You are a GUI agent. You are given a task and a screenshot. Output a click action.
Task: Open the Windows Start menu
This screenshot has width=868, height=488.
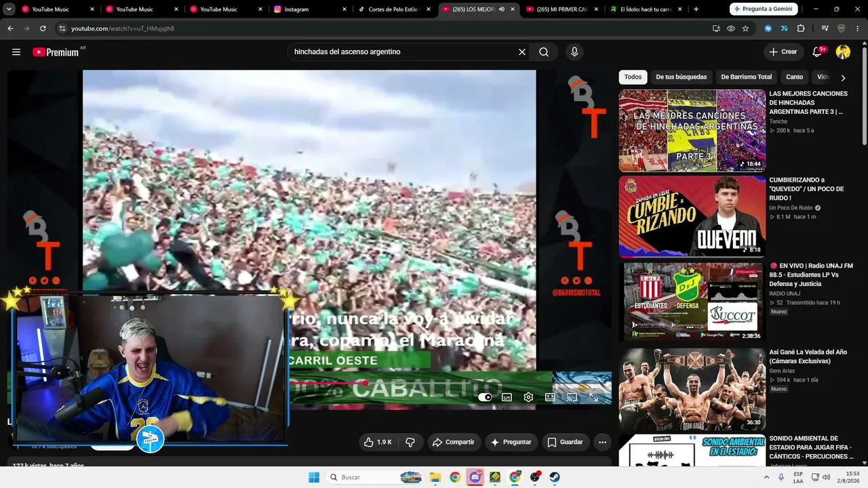pyautogui.click(x=314, y=477)
